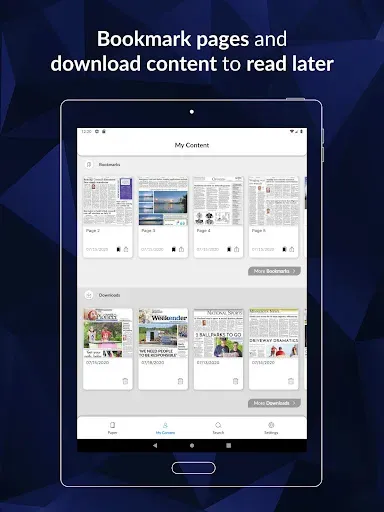Tap the battery icon in status bar
The width and height of the screenshot is (384, 512).
[301, 132]
